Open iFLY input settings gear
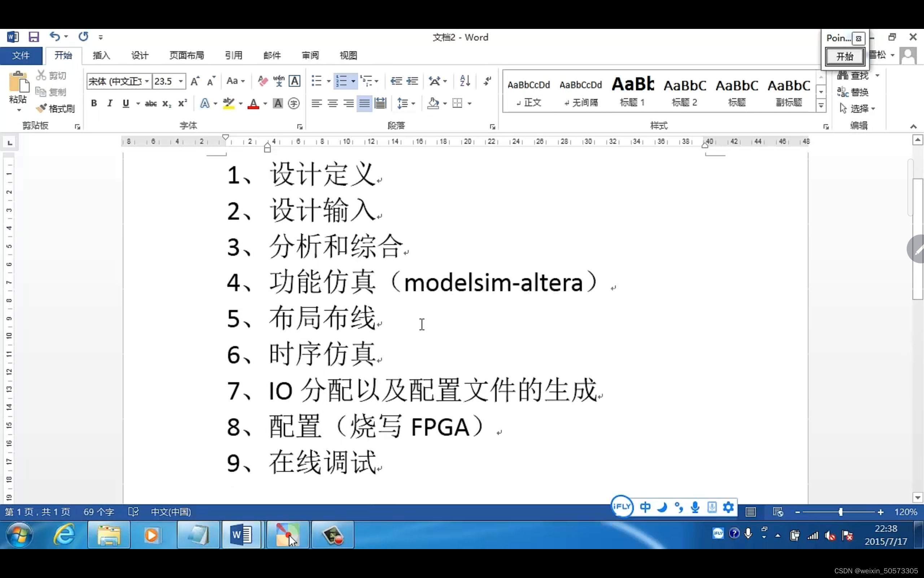This screenshot has width=924, height=578. pyautogui.click(x=728, y=507)
